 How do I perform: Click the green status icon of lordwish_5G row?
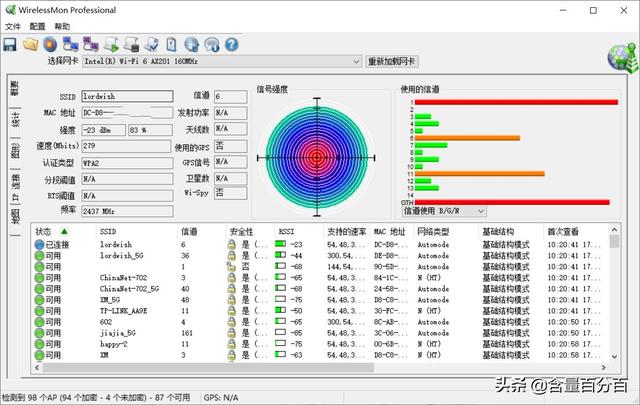point(39,256)
